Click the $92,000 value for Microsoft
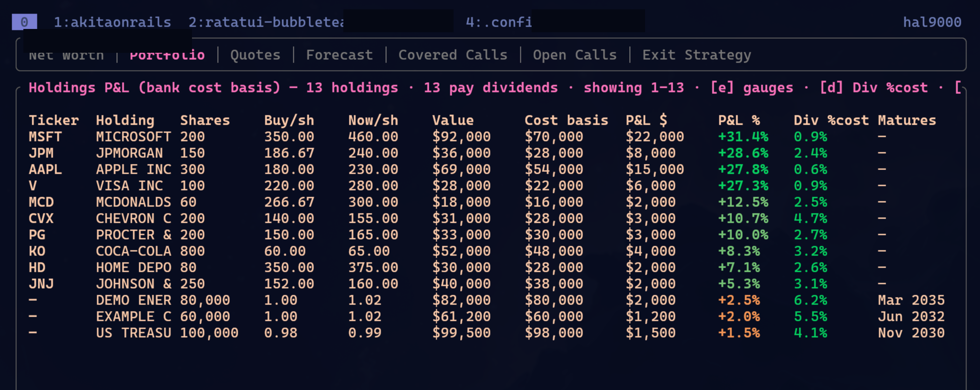This screenshot has width=980, height=390. 462,137
